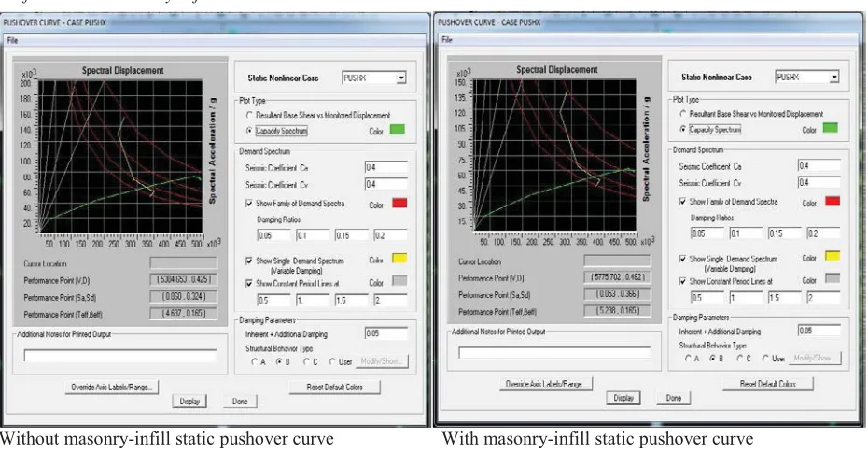This screenshot has height=452, width=868.
Task: Click Seismic Coefficient Ca field in left window
Action: pyautogui.click(x=386, y=167)
